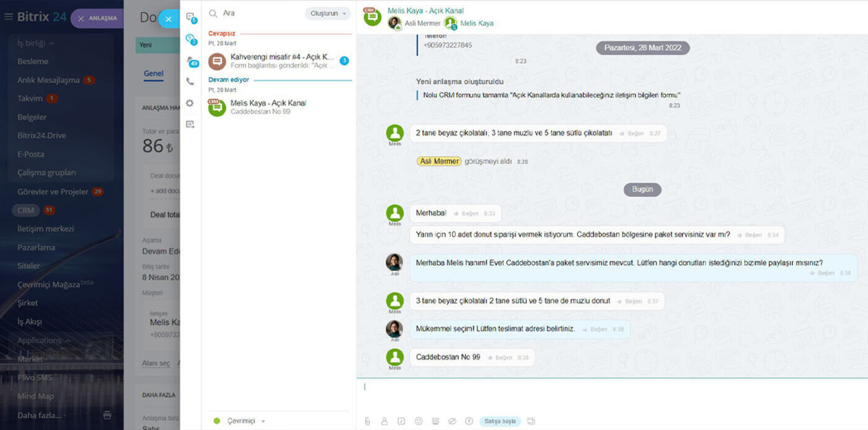Click the Yeni deal stage bar
The height and width of the screenshot is (430, 868).
pyautogui.click(x=157, y=45)
